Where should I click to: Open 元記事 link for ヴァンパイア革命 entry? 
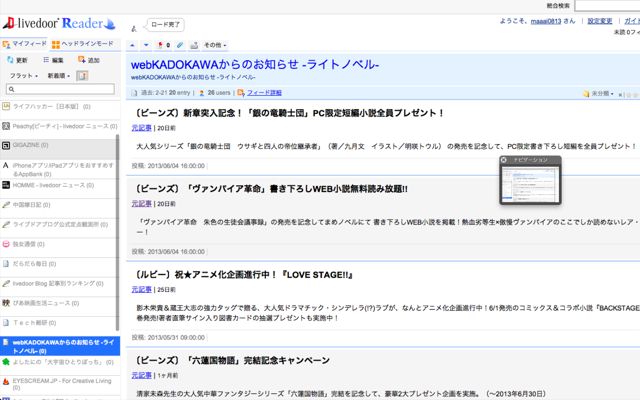pyautogui.click(x=142, y=203)
